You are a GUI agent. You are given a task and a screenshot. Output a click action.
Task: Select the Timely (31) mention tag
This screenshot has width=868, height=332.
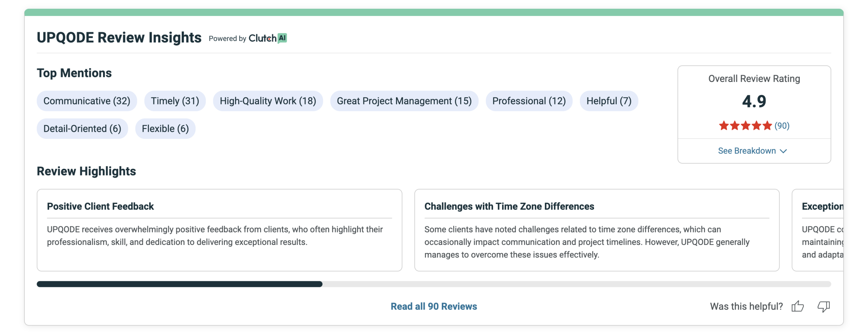(175, 101)
